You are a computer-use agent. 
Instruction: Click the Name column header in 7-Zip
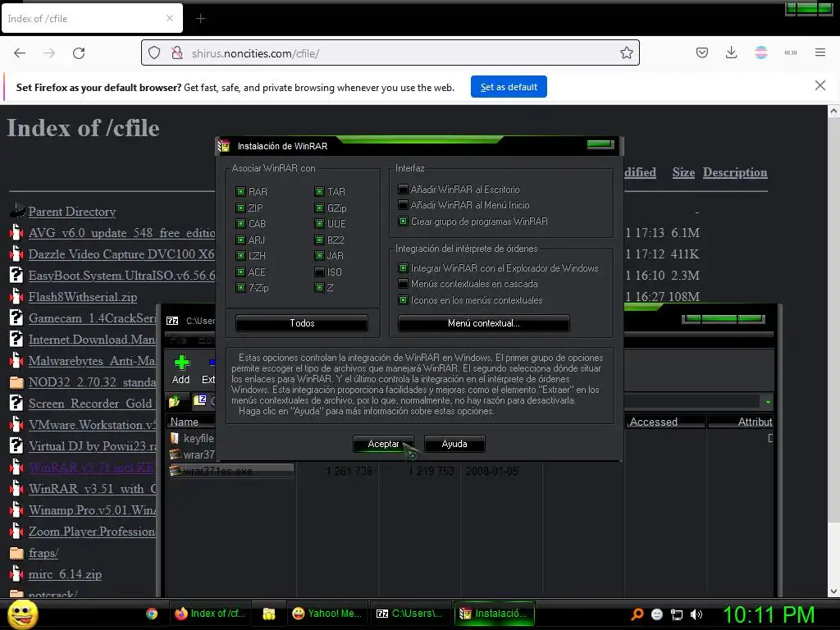tap(190, 422)
